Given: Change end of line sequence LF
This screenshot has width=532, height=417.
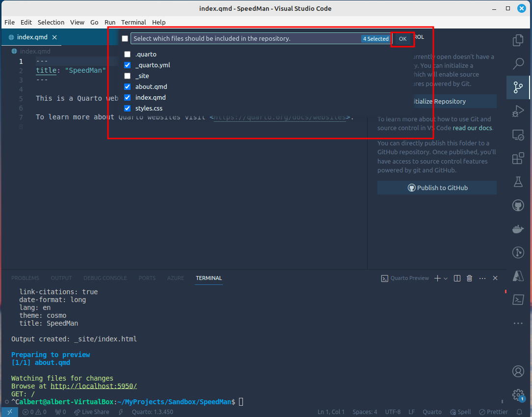Looking at the screenshot, I should (x=412, y=412).
